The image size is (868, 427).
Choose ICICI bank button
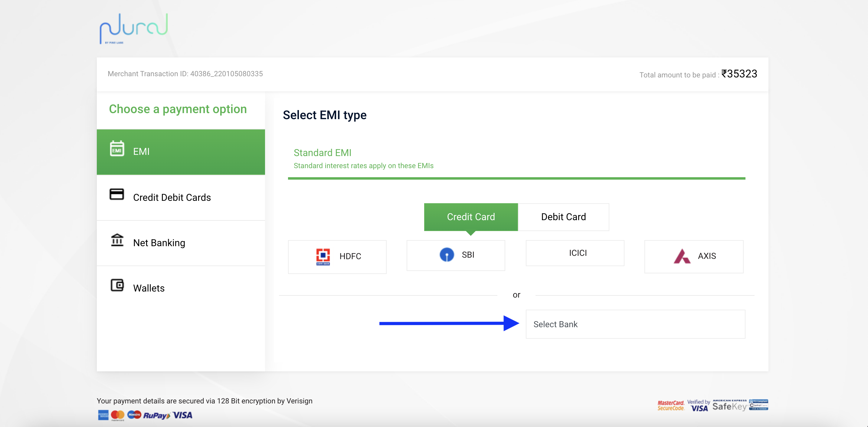coord(575,253)
